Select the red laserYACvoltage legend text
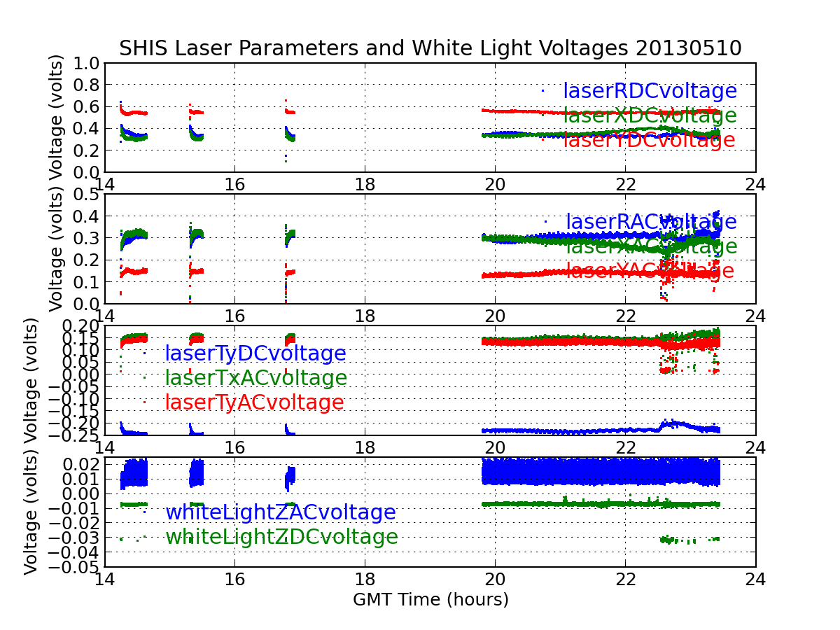The image size is (840, 630). tap(650, 271)
